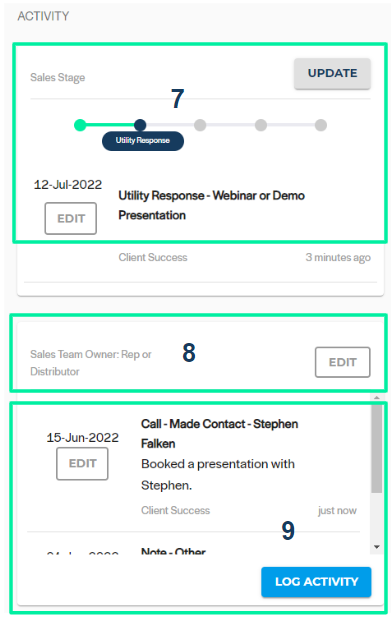Screen dimensions: 391x619
Task: Select the first green sales stage dot
Action: tap(80, 125)
